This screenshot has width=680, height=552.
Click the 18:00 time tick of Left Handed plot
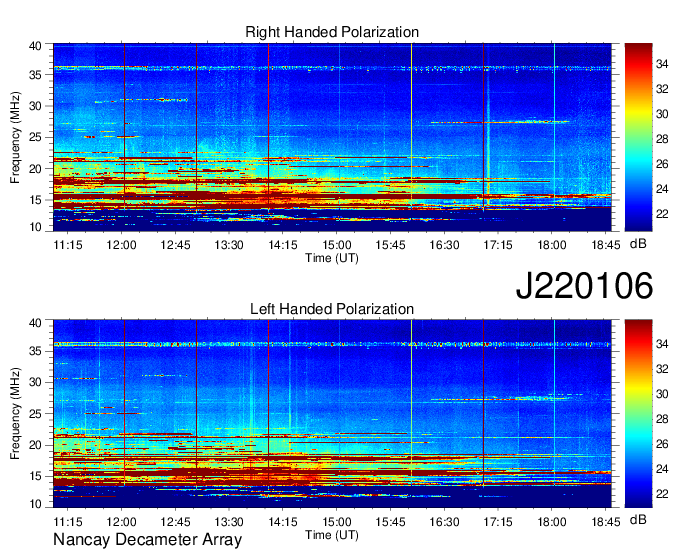tap(552, 522)
